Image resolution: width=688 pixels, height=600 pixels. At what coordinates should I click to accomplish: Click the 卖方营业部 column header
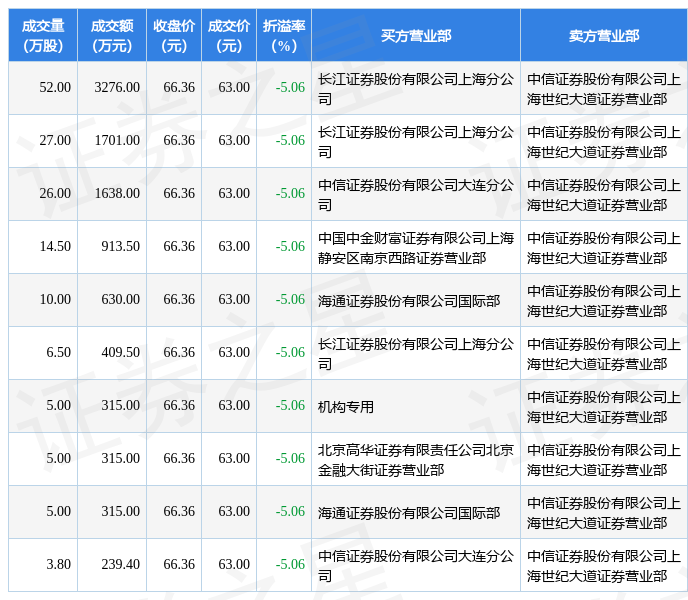(604, 36)
